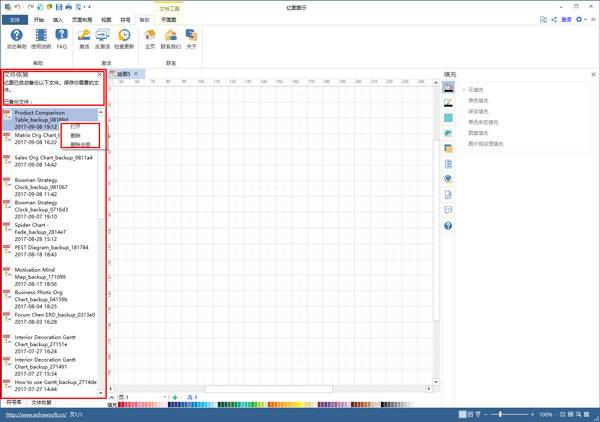
Task: Click Undo in the quick access toolbar
Action: pyautogui.click(x=17, y=7)
